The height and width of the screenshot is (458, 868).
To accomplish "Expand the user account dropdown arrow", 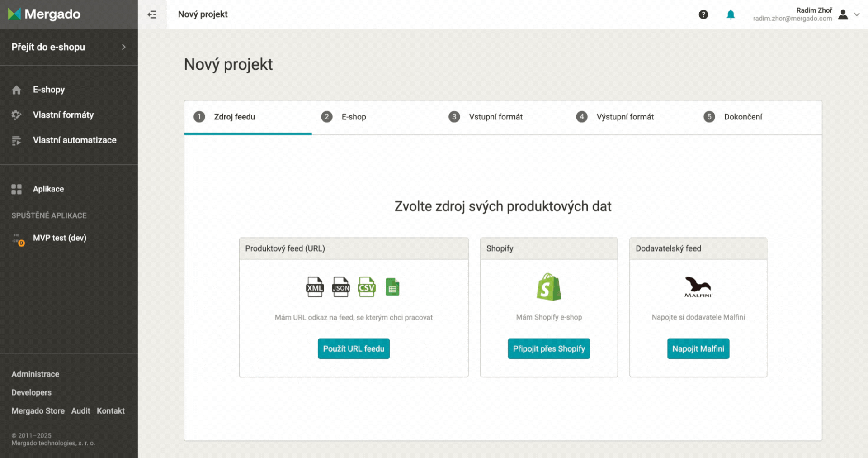I will pos(857,14).
